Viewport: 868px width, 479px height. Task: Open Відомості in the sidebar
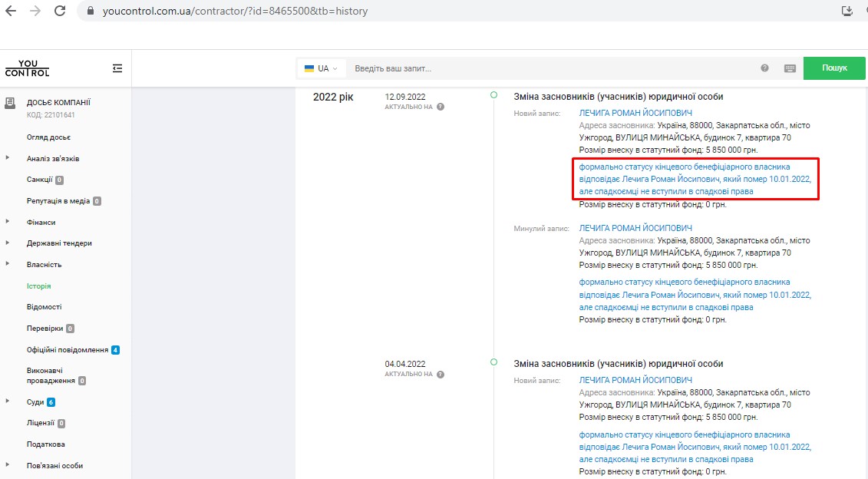pyautogui.click(x=45, y=307)
